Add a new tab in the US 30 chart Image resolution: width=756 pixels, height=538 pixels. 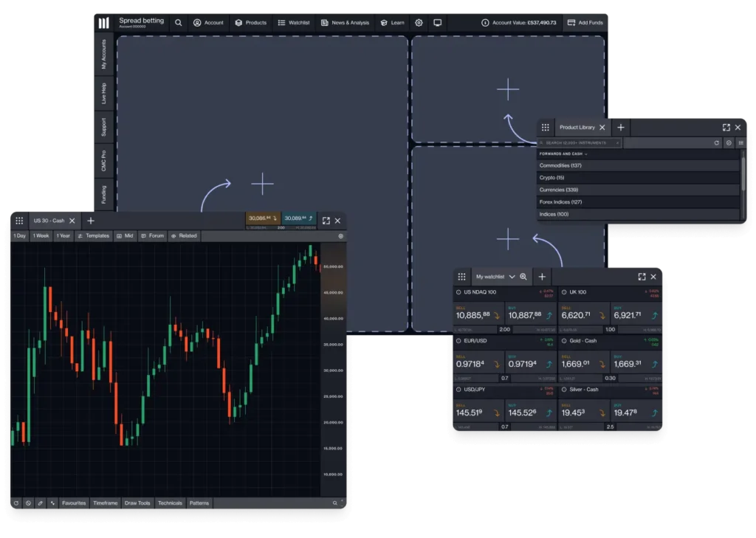click(x=91, y=221)
